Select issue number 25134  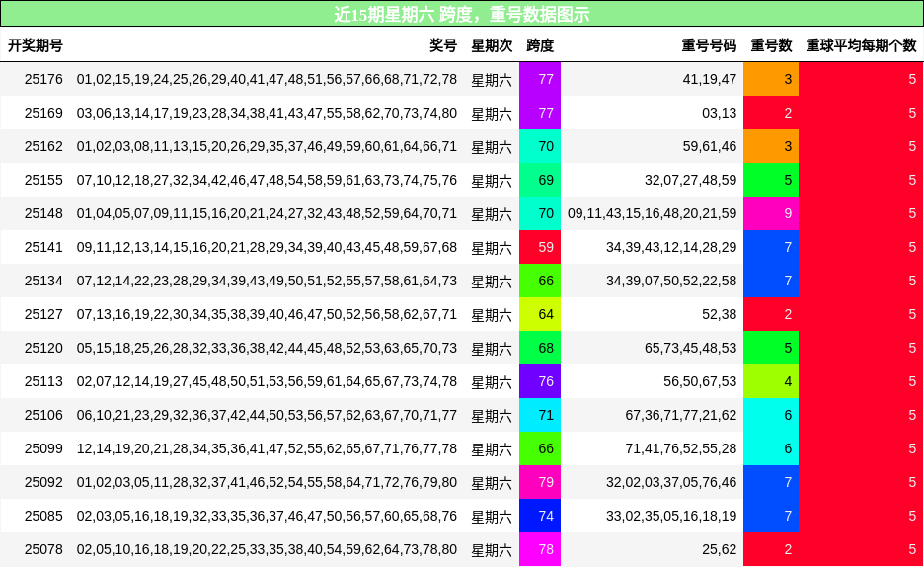coord(43,281)
